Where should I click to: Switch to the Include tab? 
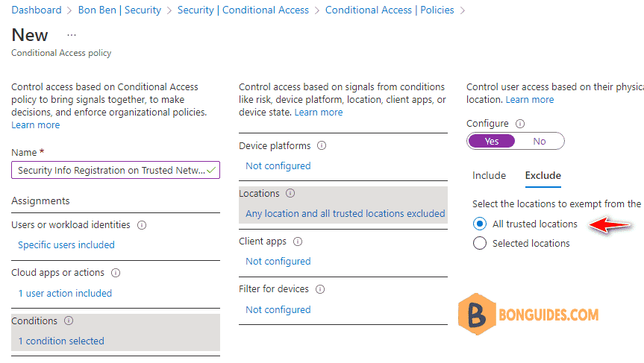(x=489, y=176)
